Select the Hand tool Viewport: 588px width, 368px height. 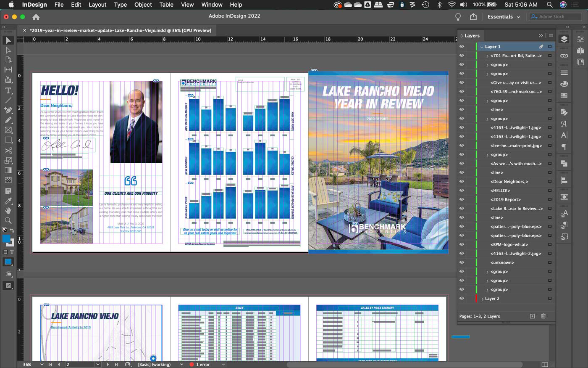tap(8, 210)
